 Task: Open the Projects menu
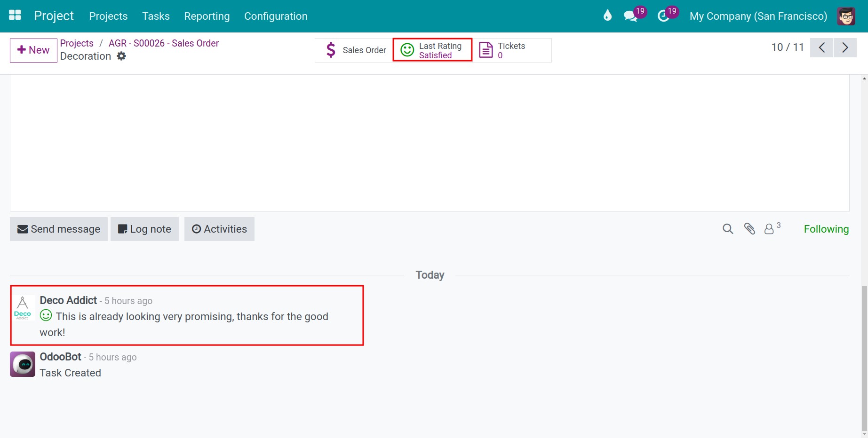click(x=108, y=16)
